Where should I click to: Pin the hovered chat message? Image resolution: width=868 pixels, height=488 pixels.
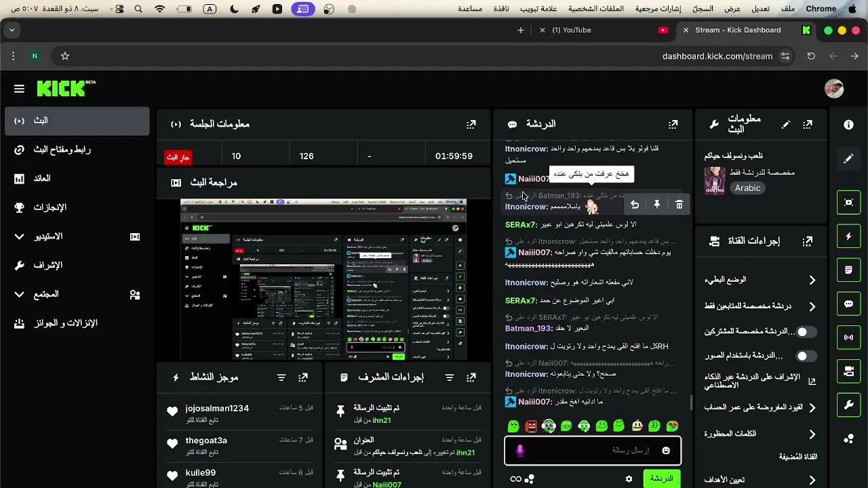[x=657, y=204]
